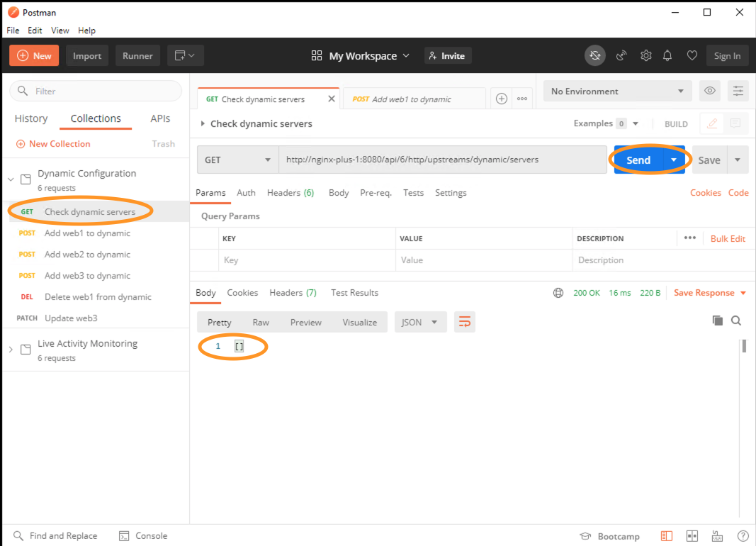Open the Settings gear icon
The height and width of the screenshot is (546, 756).
(x=645, y=55)
